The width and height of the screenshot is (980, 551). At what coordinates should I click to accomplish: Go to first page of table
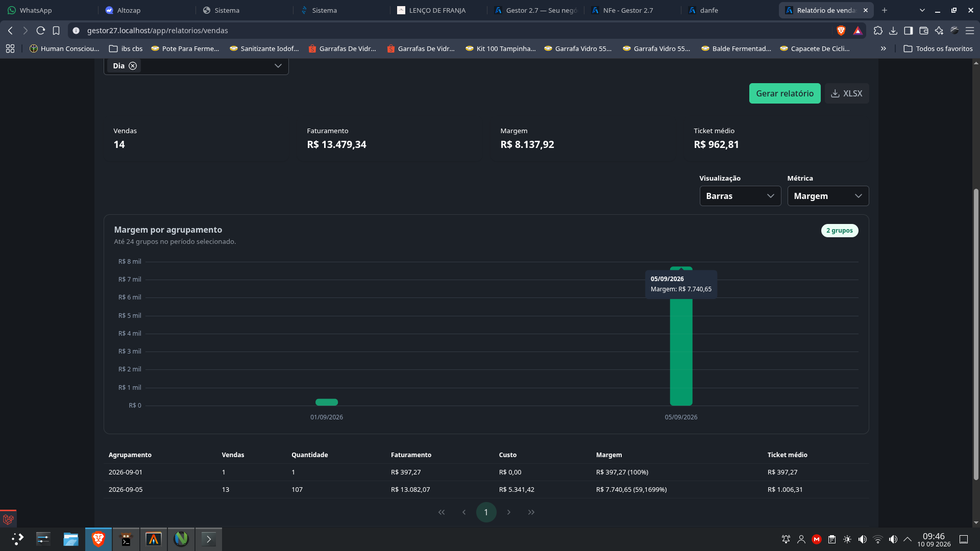pyautogui.click(x=442, y=512)
